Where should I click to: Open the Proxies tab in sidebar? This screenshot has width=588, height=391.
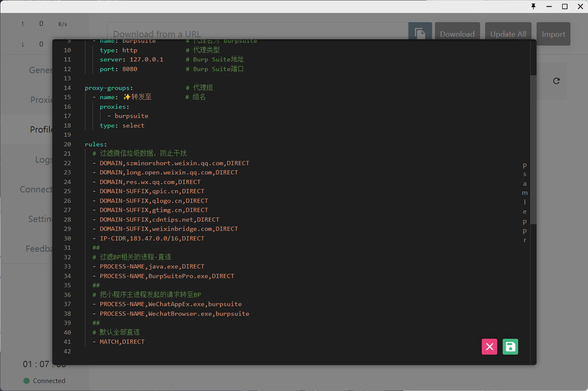click(x=41, y=100)
